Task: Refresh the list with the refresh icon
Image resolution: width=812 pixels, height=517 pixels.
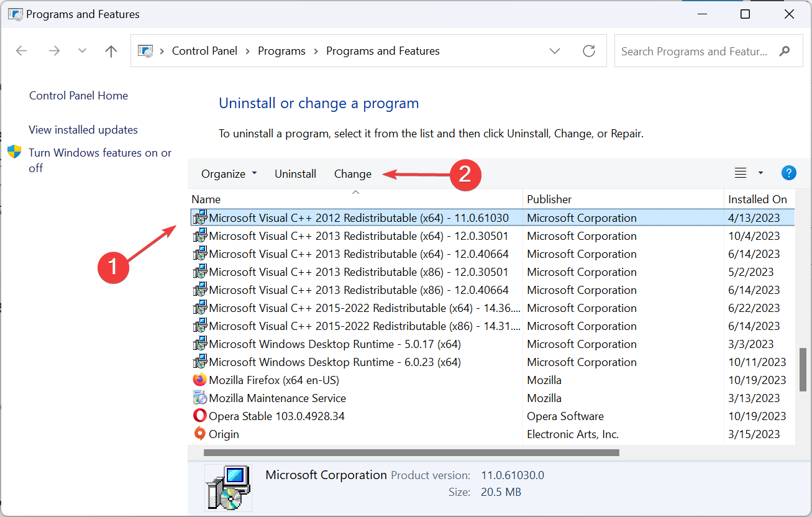Action: click(x=588, y=51)
